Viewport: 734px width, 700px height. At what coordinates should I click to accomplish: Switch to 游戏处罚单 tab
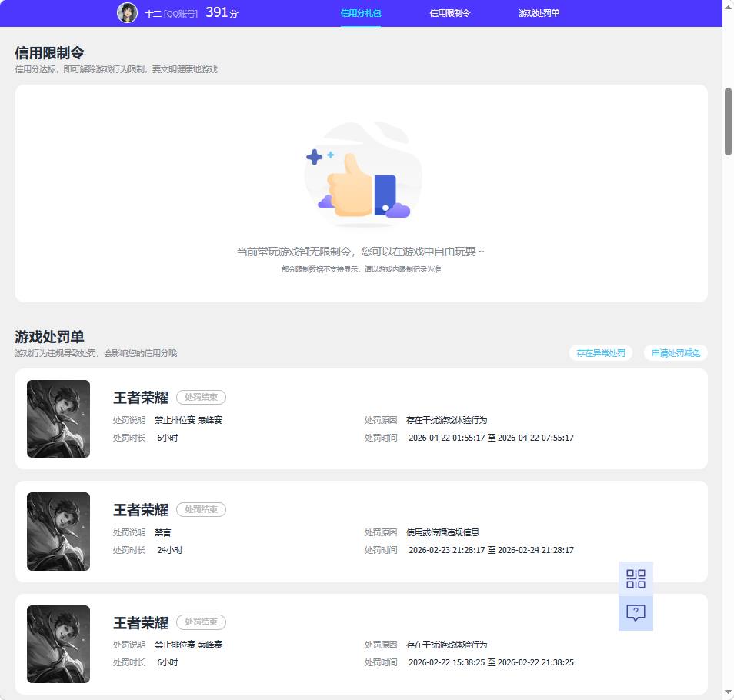click(x=539, y=13)
